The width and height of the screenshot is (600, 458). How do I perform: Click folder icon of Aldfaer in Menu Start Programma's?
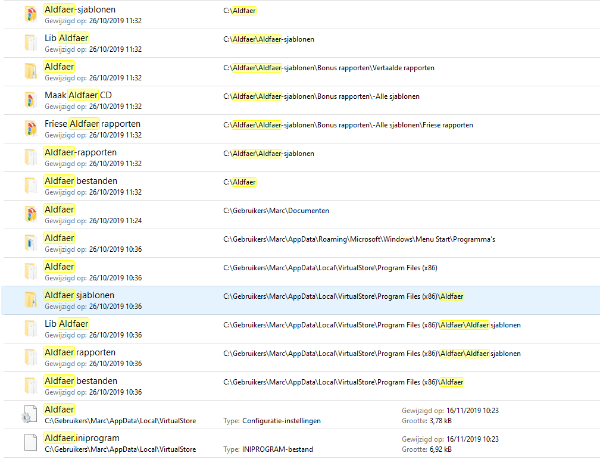coord(30,242)
